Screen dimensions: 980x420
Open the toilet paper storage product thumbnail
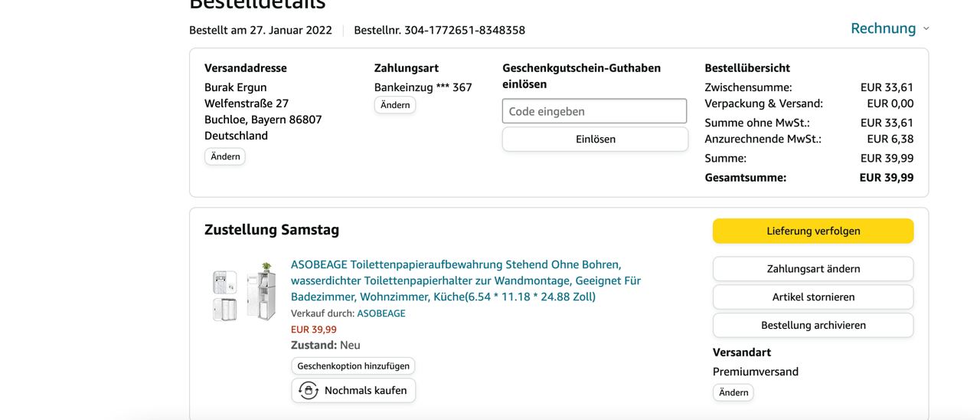244,291
